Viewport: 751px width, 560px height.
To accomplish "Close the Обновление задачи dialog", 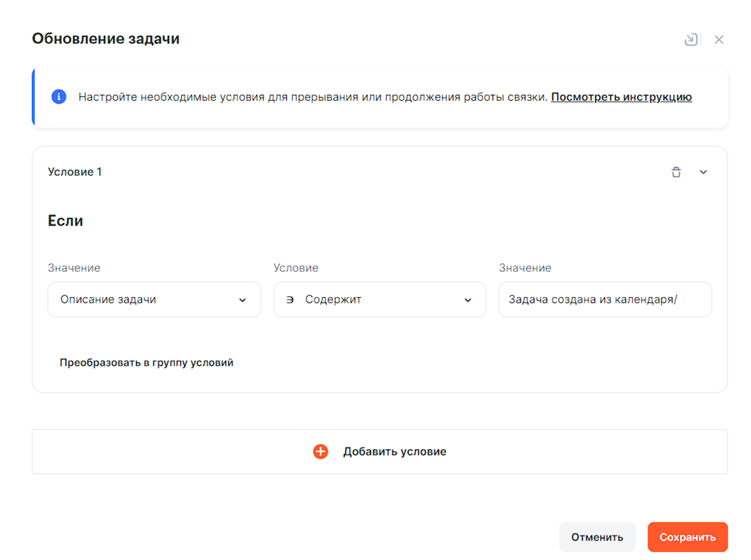I will [719, 39].
